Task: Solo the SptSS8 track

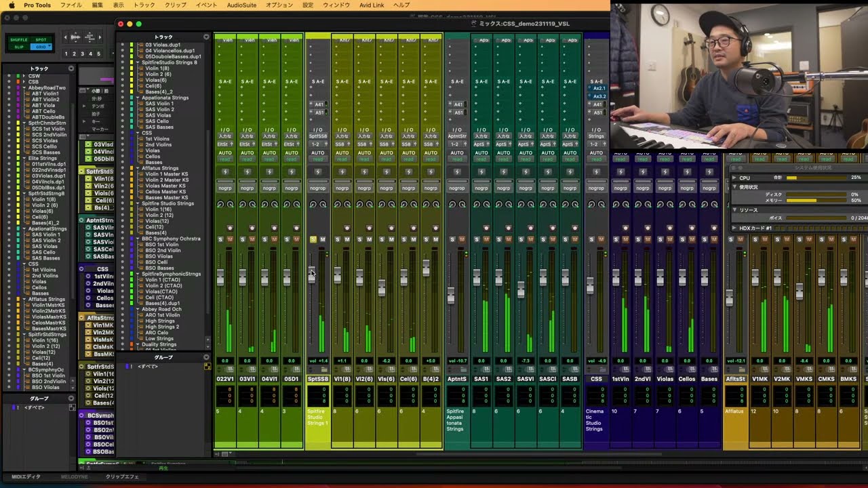Action: (313, 239)
